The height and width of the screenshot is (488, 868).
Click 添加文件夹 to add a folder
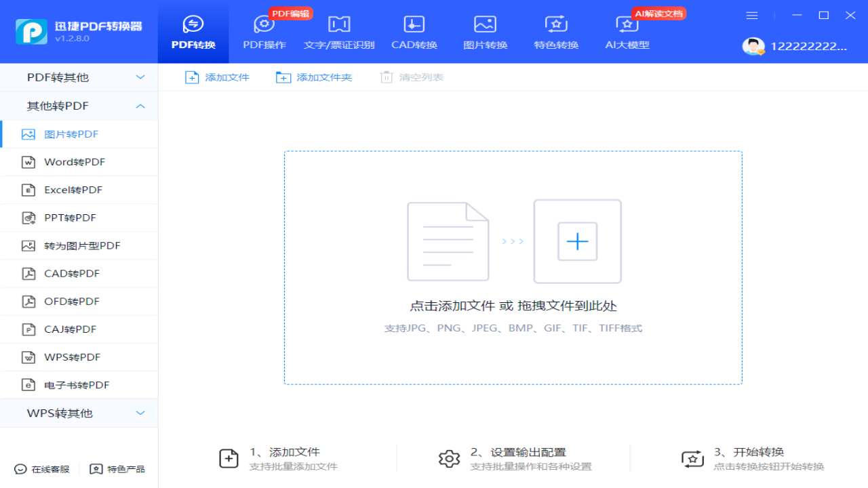[313, 77]
